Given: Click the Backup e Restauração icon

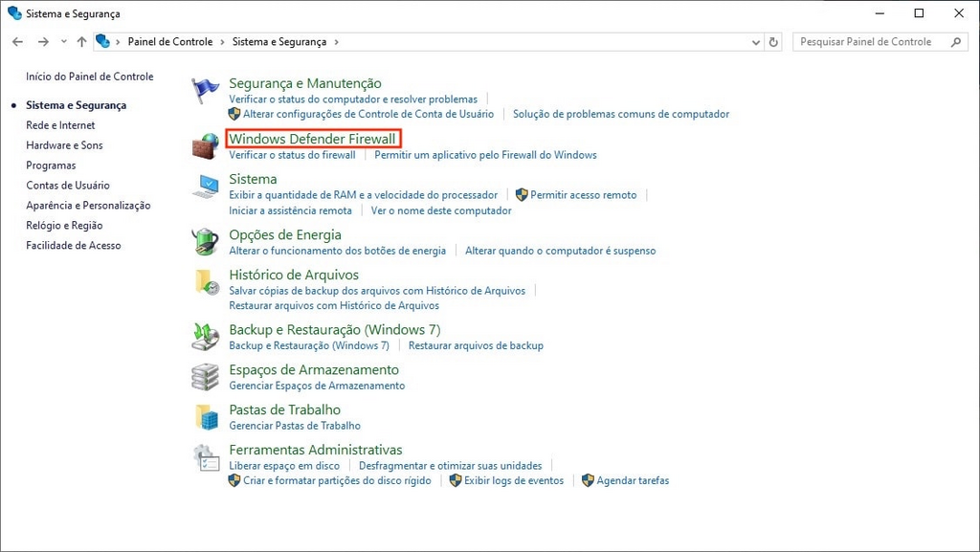Looking at the screenshot, I should coord(204,338).
